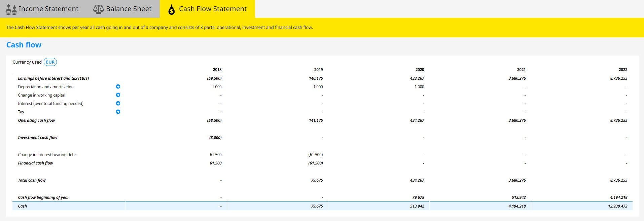644x221 pixels.
Task: Click blue arrow beside Interest row
Action: coord(118,104)
